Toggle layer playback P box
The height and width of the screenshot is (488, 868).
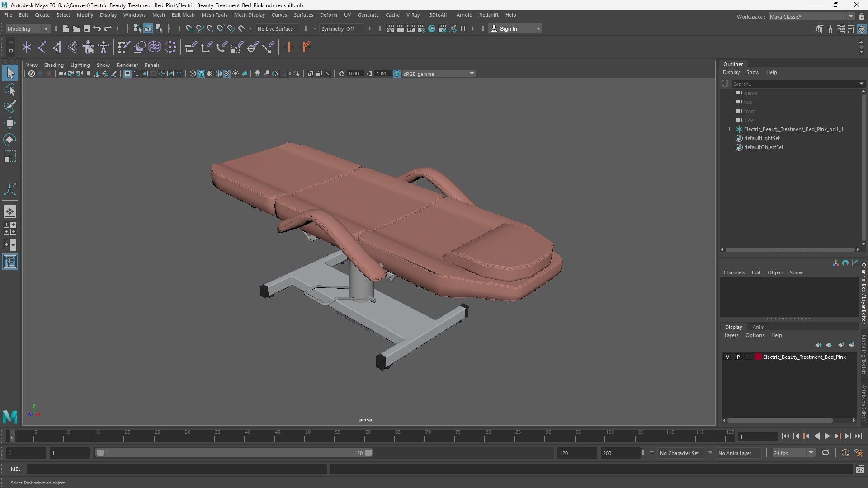tap(738, 357)
